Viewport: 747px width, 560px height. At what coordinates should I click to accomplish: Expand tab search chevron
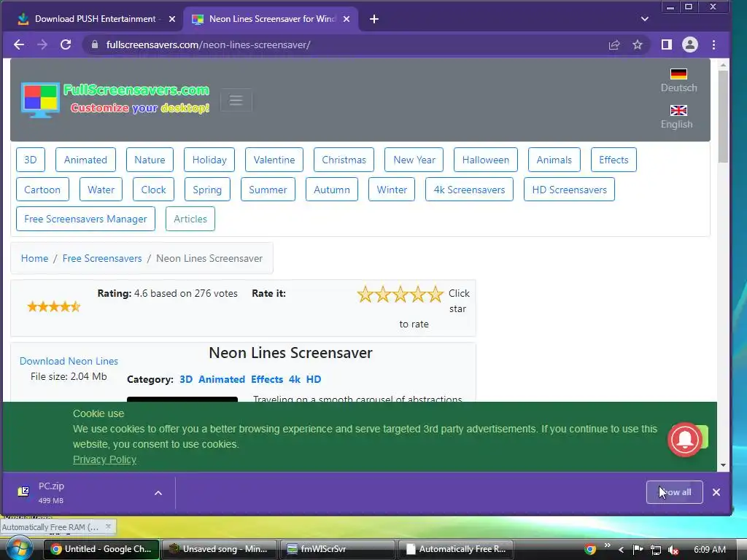[x=645, y=19]
